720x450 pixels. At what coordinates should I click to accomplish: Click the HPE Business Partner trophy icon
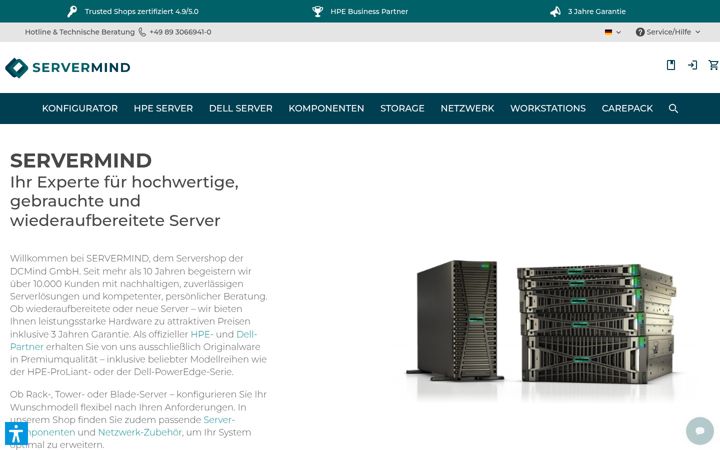[317, 11]
